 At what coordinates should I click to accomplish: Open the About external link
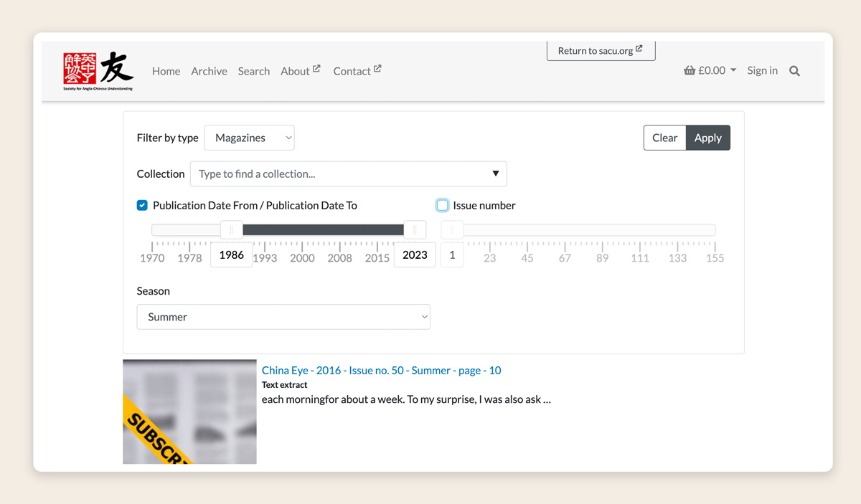click(301, 71)
